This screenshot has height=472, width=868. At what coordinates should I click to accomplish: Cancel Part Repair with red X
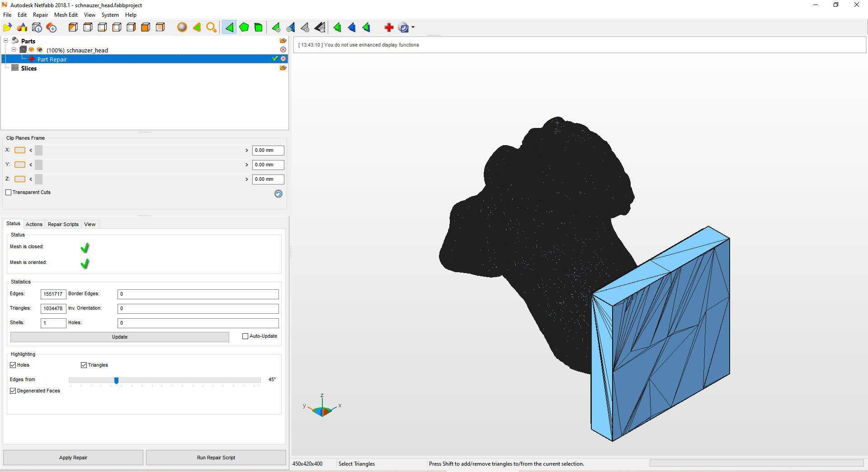283,59
